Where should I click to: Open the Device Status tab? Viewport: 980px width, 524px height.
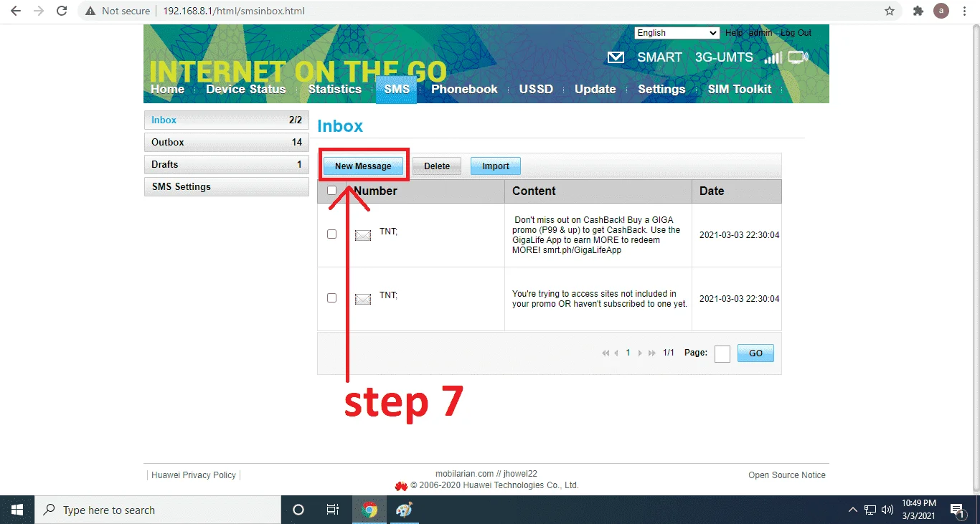click(246, 89)
